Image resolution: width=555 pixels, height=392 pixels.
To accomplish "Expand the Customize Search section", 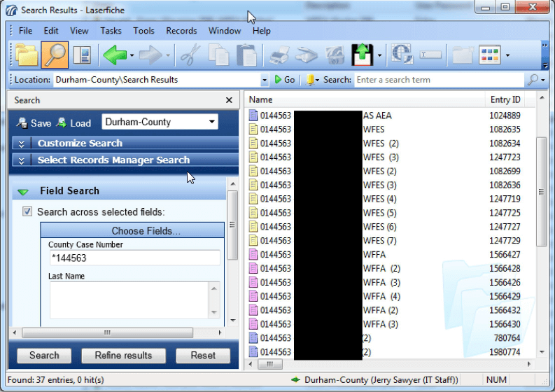I will 125,143.
